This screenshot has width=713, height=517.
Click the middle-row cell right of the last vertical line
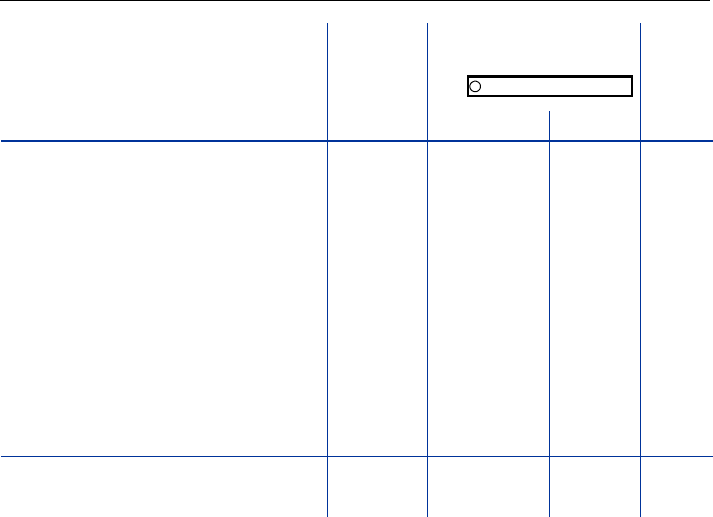click(x=677, y=299)
